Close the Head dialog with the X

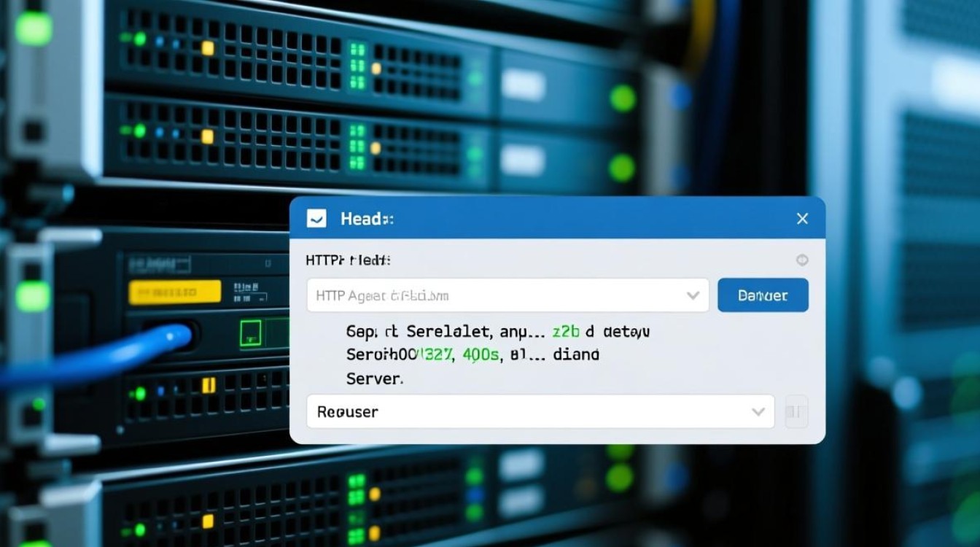point(802,219)
